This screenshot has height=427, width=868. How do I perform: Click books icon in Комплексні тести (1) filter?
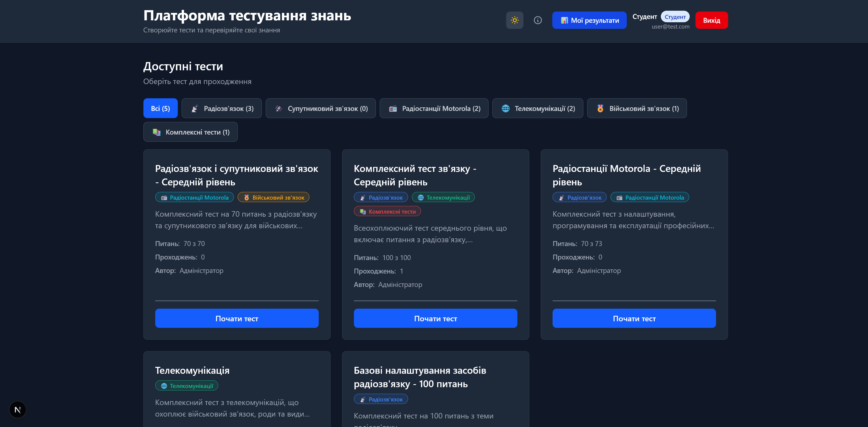[156, 132]
